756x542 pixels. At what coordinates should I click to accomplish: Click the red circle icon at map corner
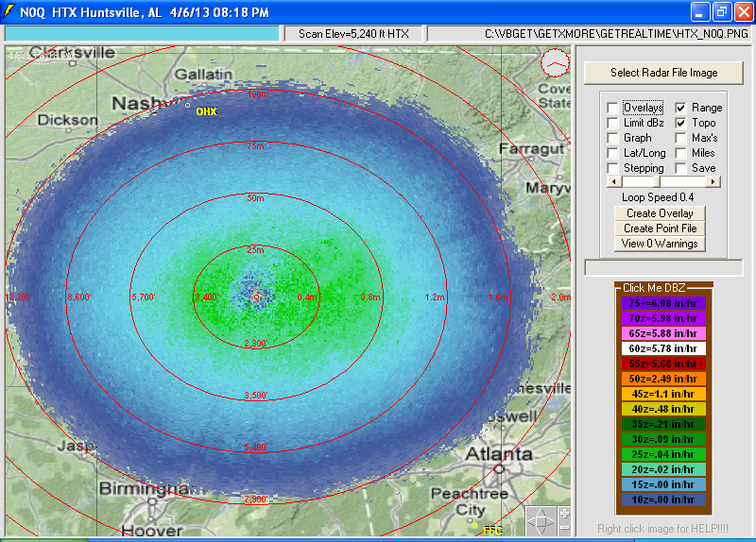click(x=557, y=64)
